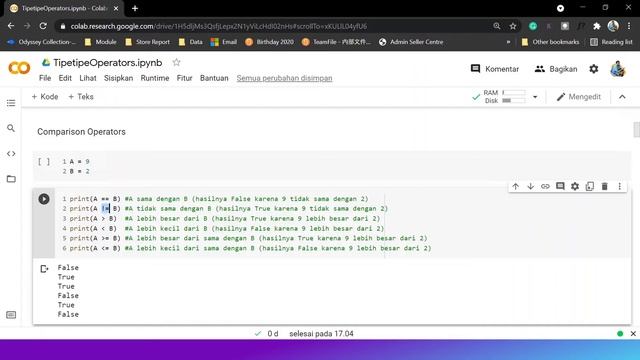This screenshot has width=640, height=360.
Task: Click the 'selesai pada 17.04' status text
Action: click(x=321, y=334)
